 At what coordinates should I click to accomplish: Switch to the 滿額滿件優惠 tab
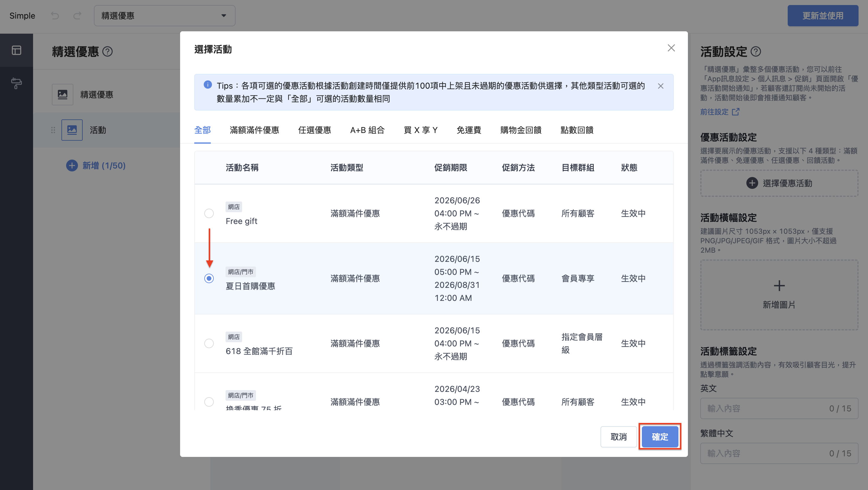254,130
